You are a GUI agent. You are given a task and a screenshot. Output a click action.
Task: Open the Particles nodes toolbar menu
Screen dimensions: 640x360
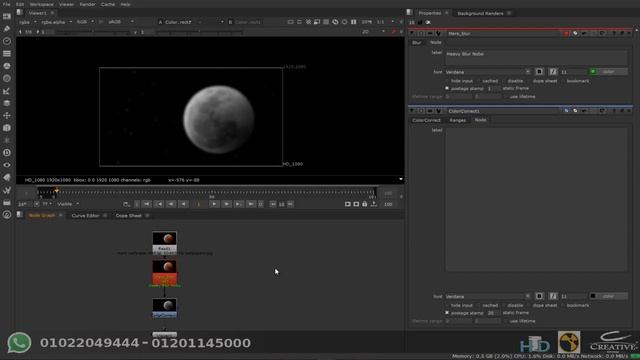(7, 140)
